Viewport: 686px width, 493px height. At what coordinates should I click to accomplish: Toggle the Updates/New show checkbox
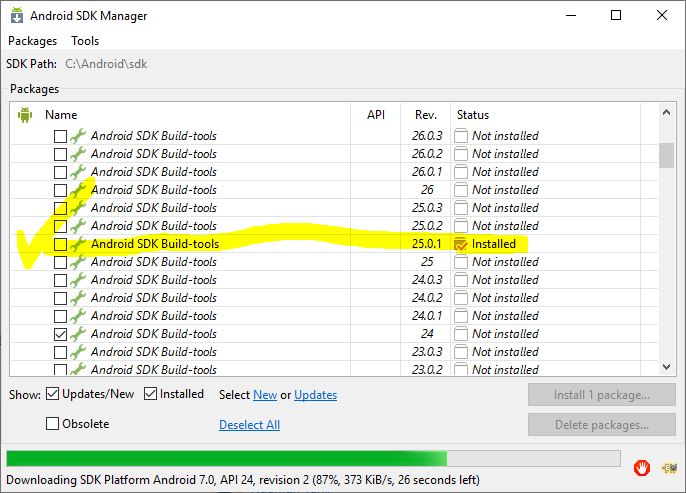click(52, 394)
